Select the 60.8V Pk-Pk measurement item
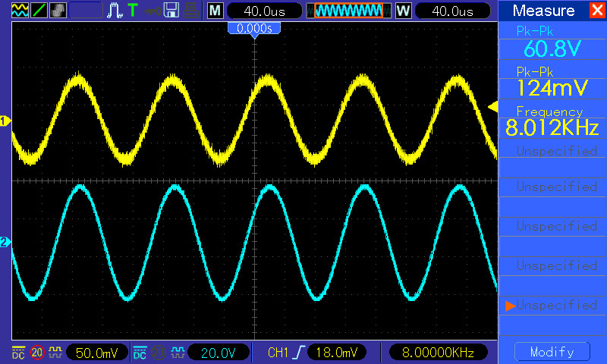The width and height of the screenshot is (607, 364). coord(552,41)
